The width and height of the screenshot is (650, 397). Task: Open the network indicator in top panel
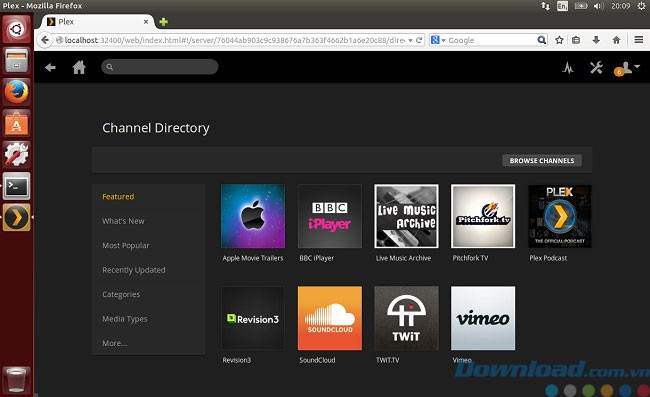(x=545, y=6)
